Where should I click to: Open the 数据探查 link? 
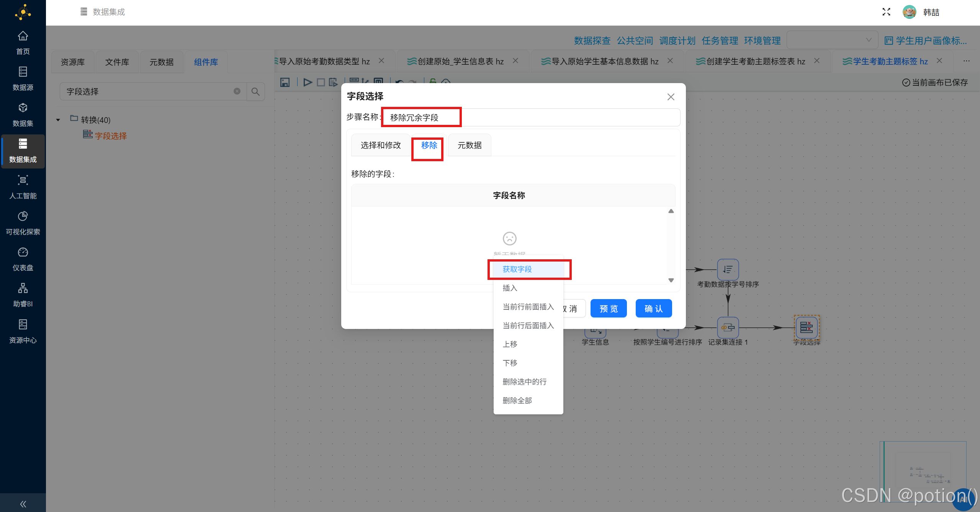click(x=592, y=41)
